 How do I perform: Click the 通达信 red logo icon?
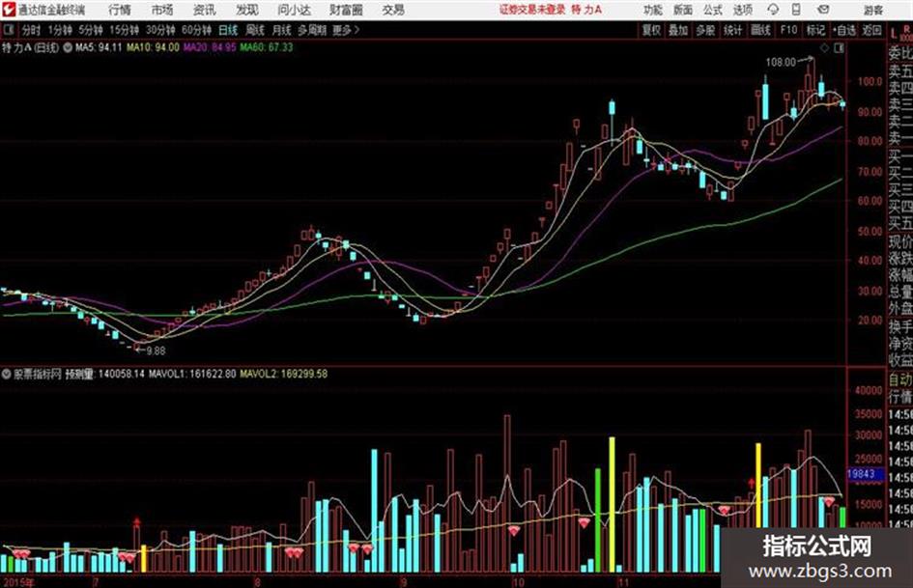tap(9, 10)
